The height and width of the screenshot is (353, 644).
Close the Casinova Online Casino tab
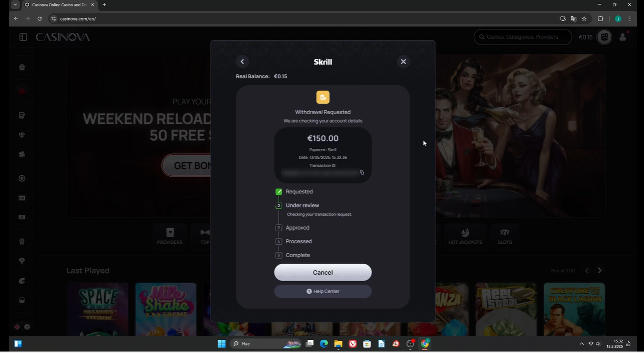click(x=93, y=5)
